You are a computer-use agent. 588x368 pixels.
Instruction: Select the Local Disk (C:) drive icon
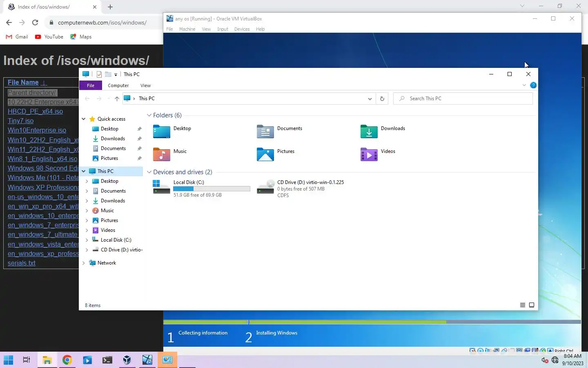coord(161,187)
